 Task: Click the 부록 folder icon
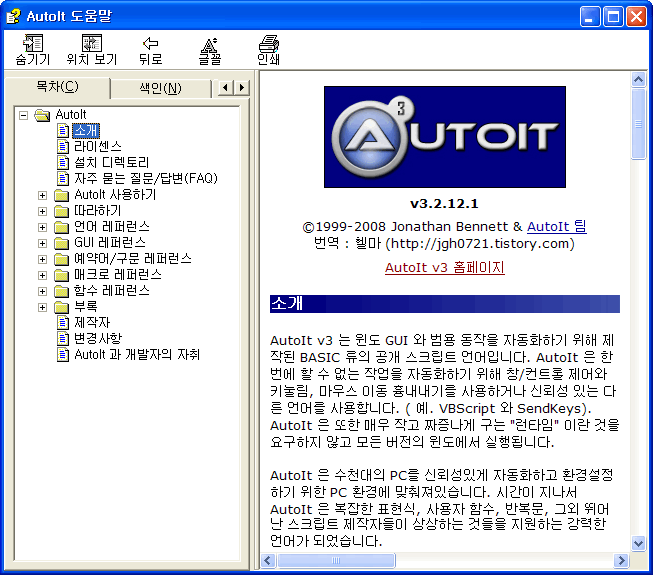coord(62,307)
